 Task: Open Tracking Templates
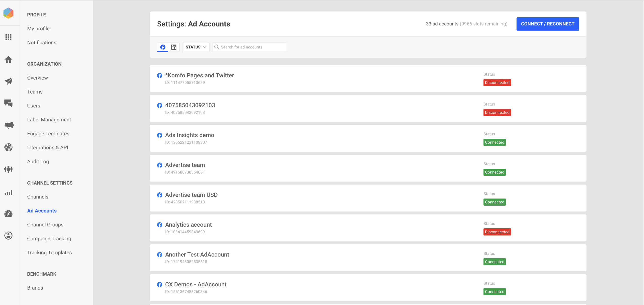pos(49,252)
